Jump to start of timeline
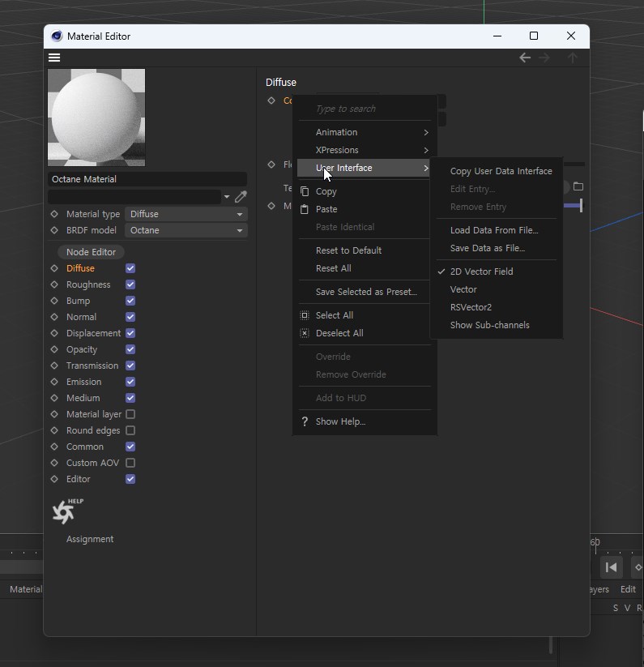 pyautogui.click(x=612, y=567)
